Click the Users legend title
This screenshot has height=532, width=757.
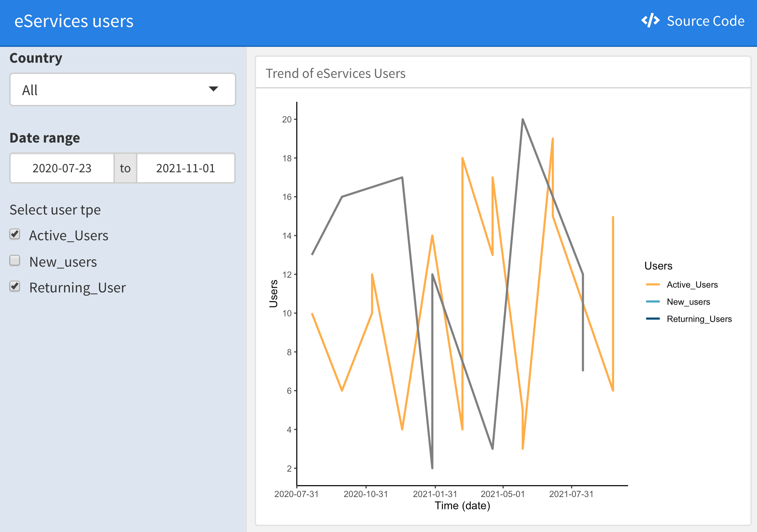tap(658, 266)
